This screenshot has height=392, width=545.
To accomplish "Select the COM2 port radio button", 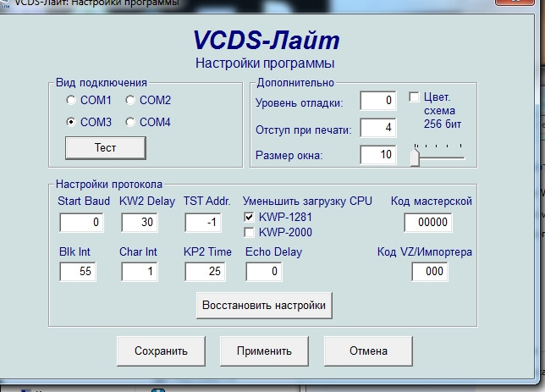I will [130, 100].
